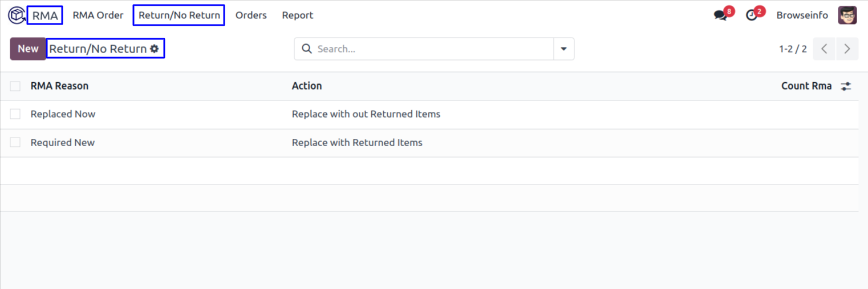Click the optional columns adjust icon
The image size is (868, 289).
point(846,86)
